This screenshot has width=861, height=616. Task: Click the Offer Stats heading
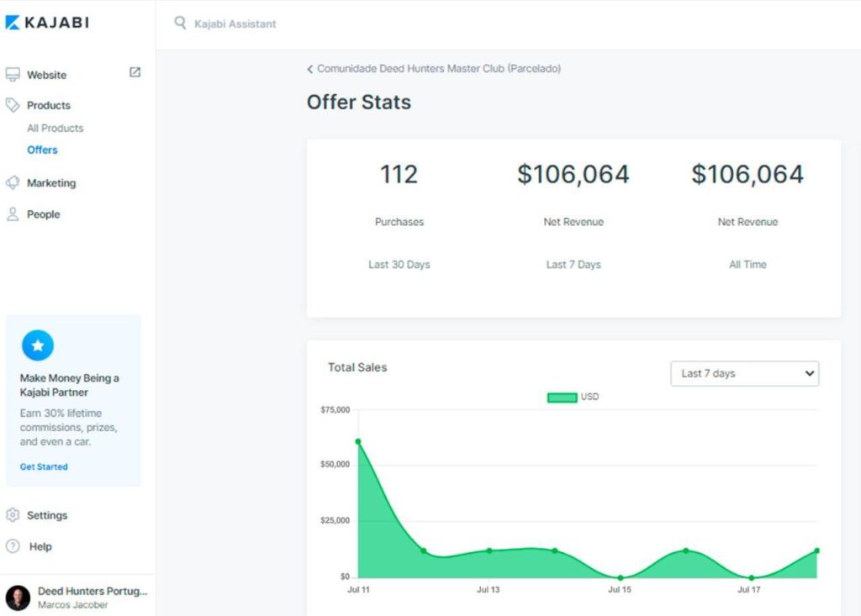359,103
